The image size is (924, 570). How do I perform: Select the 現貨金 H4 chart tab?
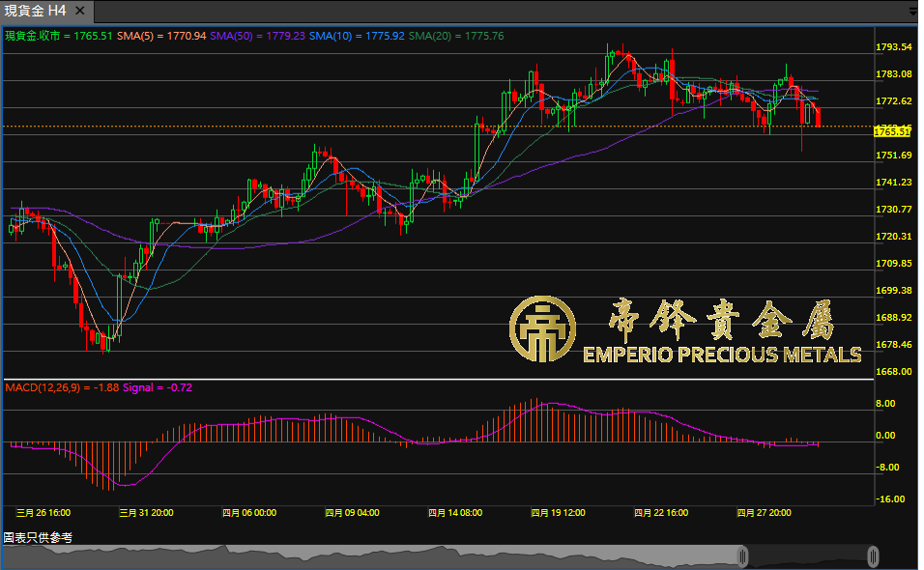click(x=46, y=12)
